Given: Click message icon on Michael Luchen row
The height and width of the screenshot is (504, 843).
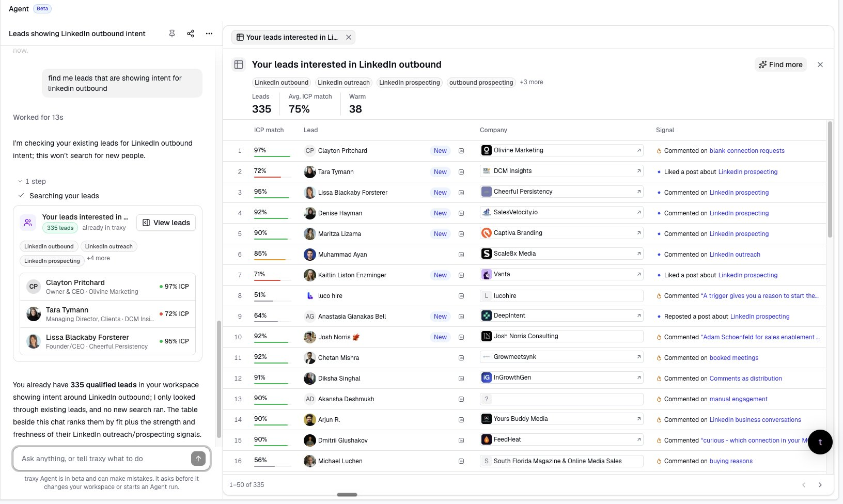Looking at the screenshot, I should 461,461.
